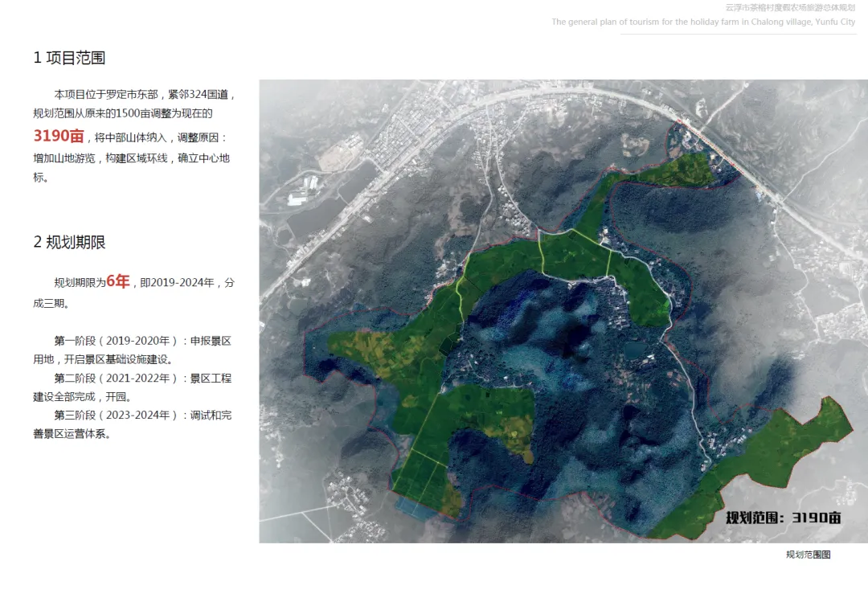
Task: Click the line '规划范围从原来的1500亩调整为现在的'
Action: [x=123, y=113]
